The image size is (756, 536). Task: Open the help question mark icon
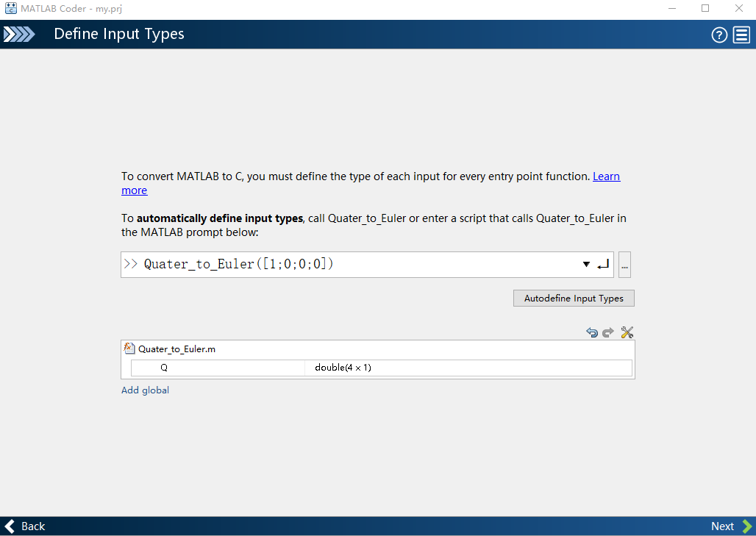coord(719,35)
